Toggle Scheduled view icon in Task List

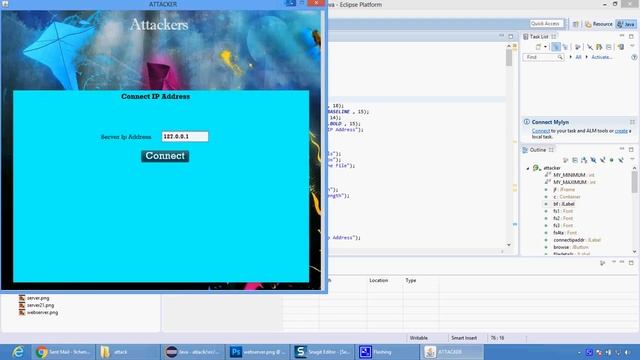tap(565, 47)
